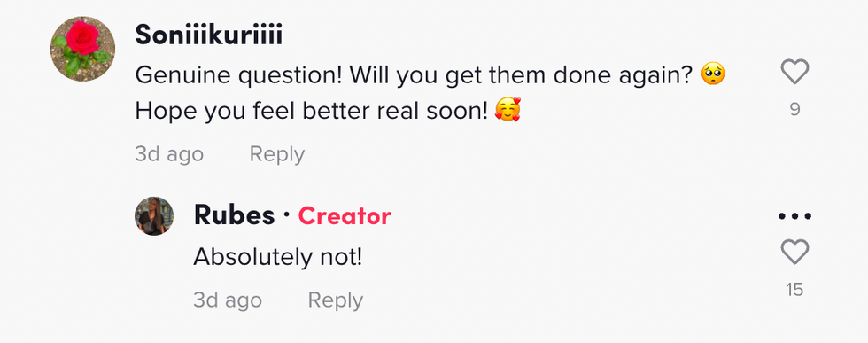Reply to the 'Absolutely not!' comment
The height and width of the screenshot is (343, 868).
click(x=336, y=300)
